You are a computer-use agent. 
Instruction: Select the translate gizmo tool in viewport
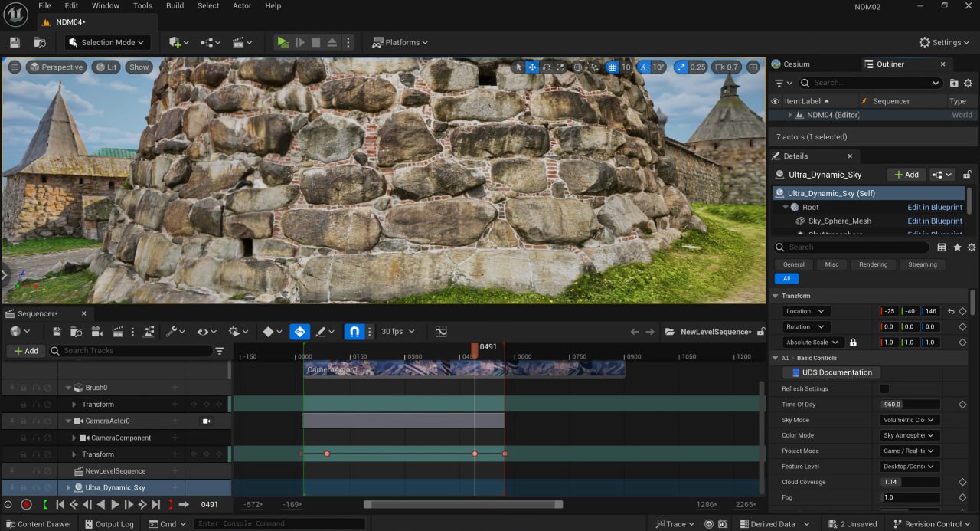click(x=532, y=67)
